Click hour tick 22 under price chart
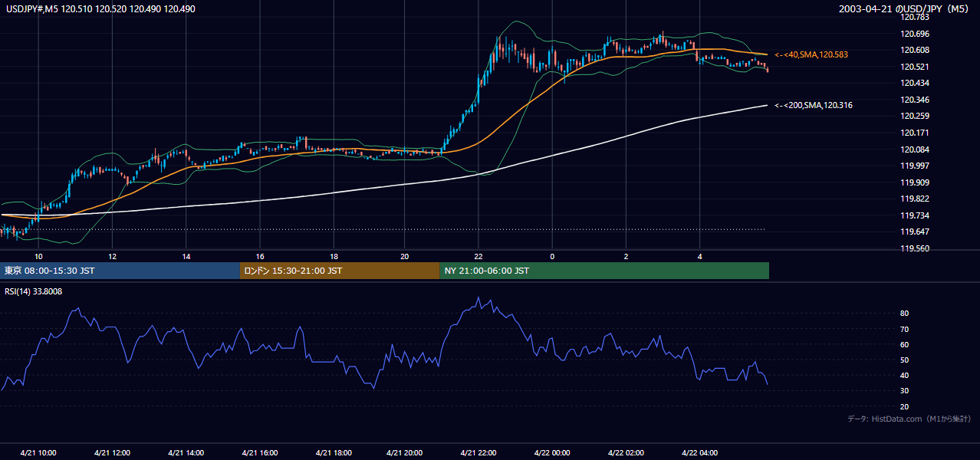 point(478,256)
